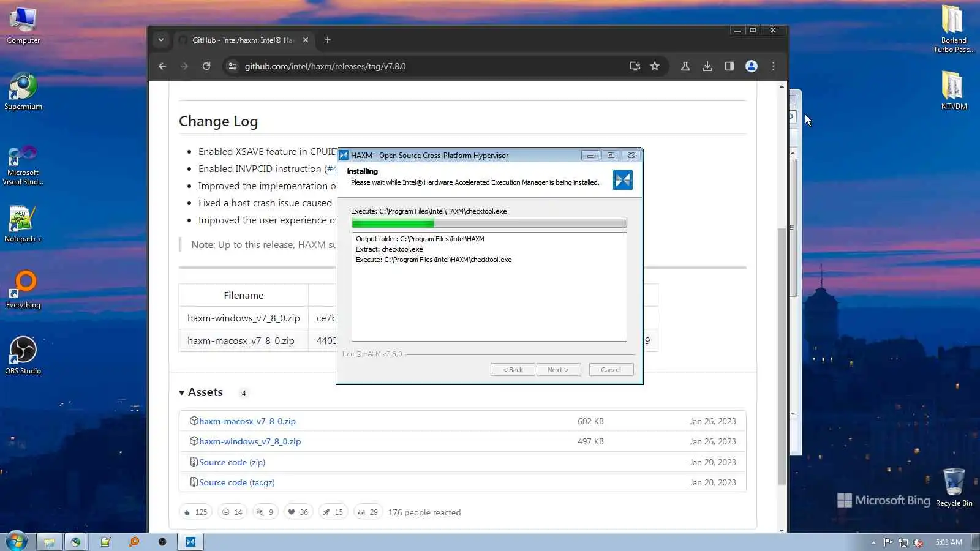Click the browser page vertical scrollbar thumb

click(782, 355)
